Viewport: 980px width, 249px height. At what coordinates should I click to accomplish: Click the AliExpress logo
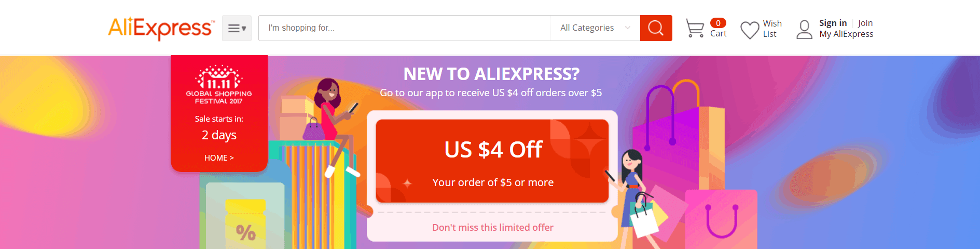click(x=161, y=28)
